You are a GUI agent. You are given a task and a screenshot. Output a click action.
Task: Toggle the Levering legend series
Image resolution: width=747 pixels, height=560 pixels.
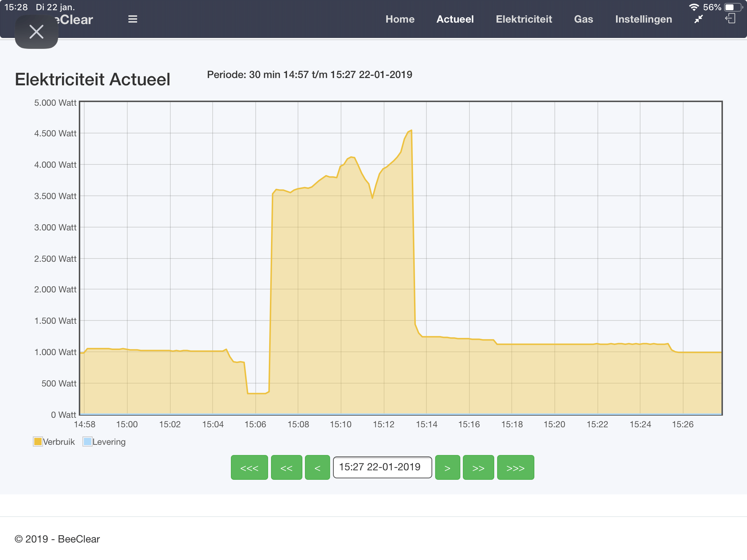(109, 442)
